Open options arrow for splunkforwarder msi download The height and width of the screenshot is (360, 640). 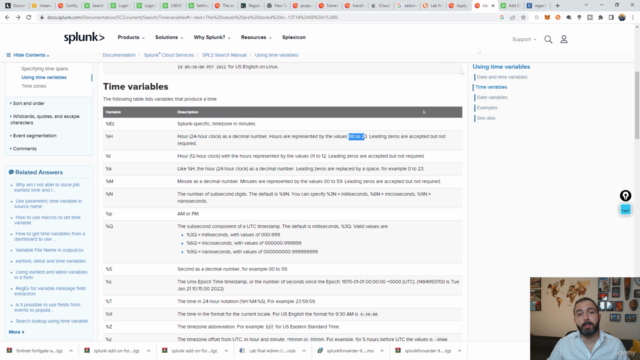[382, 351]
